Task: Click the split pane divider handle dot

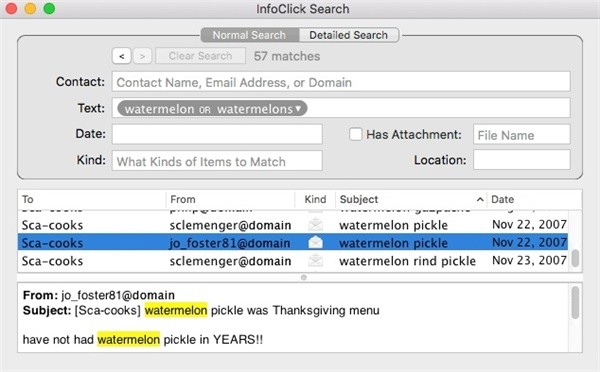Action: click(x=303, y=277)
